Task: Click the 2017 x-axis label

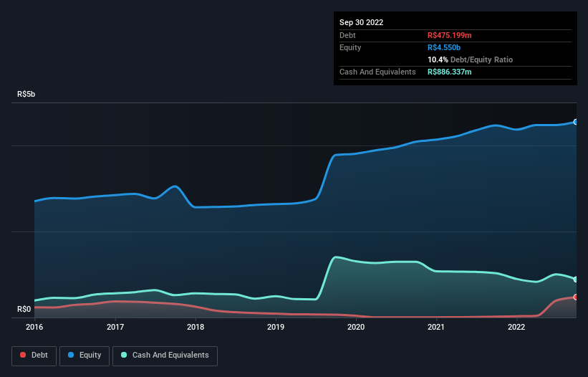Action: [115, 327]
